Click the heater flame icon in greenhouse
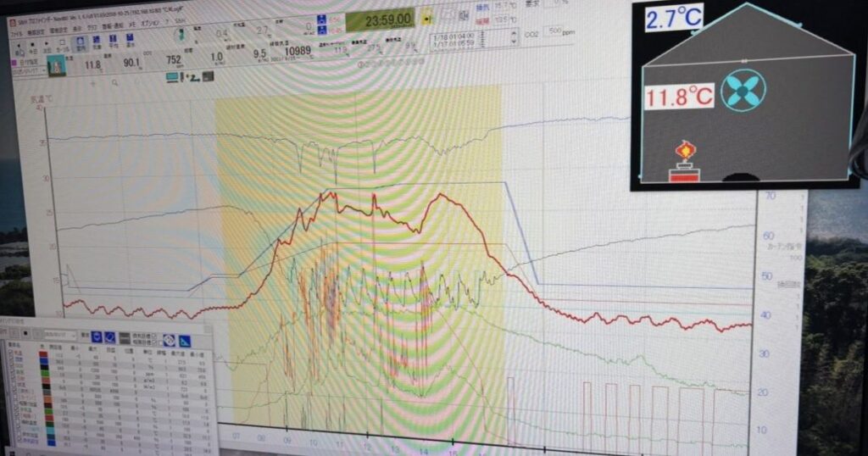 (x=683, y=153)
